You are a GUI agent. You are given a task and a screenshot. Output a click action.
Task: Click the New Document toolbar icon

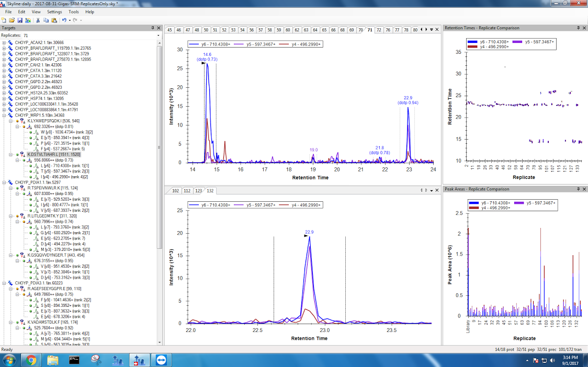click(x=4, y=20)
